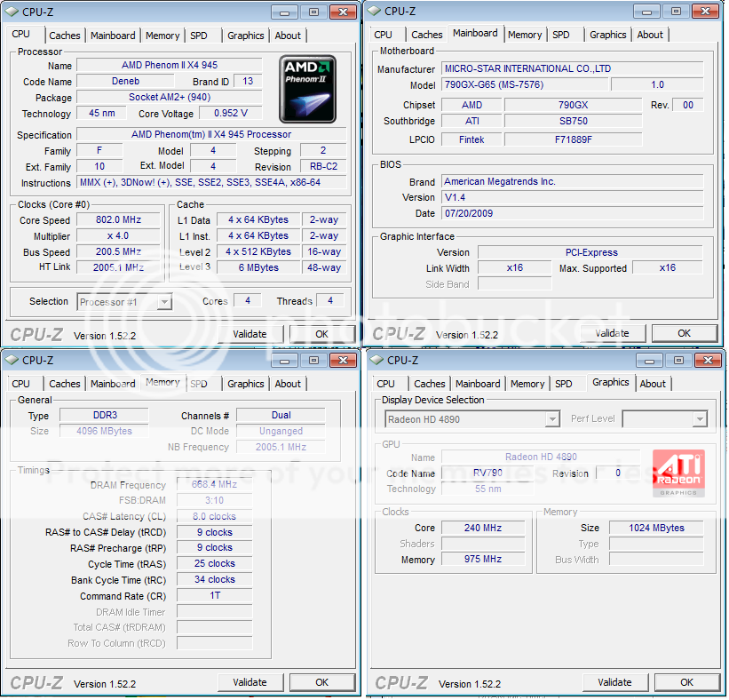Click the code name value "Deneb"
Image resolution: width=729 pixels, height=700 pixels.
[x=125, y=81]
